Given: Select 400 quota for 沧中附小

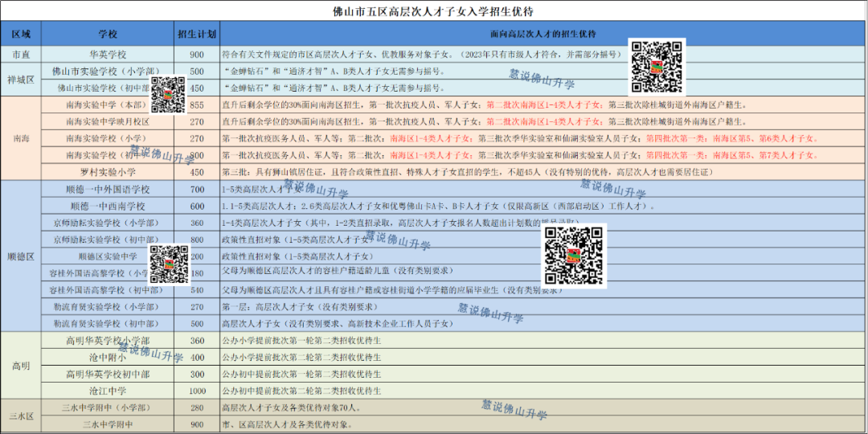Looking at the screenshot, I should [197, 357].
